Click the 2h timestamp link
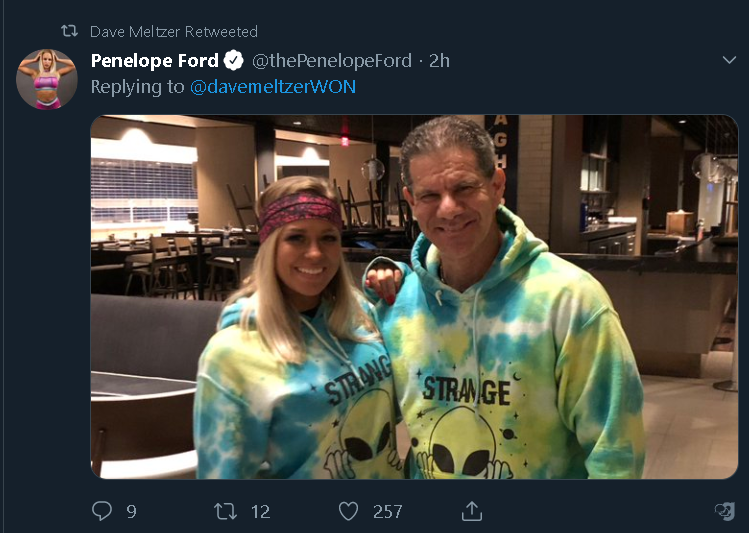Viewport: 749px width, 533px height. tap(439, 60)
